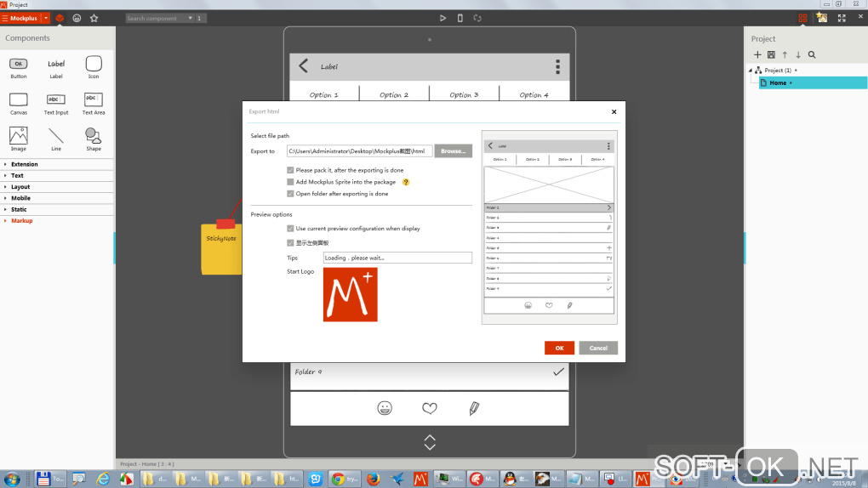Click the refresh arrows icon in top toolbar
This screenshot has height=488, width=868.
coord(477,18)
